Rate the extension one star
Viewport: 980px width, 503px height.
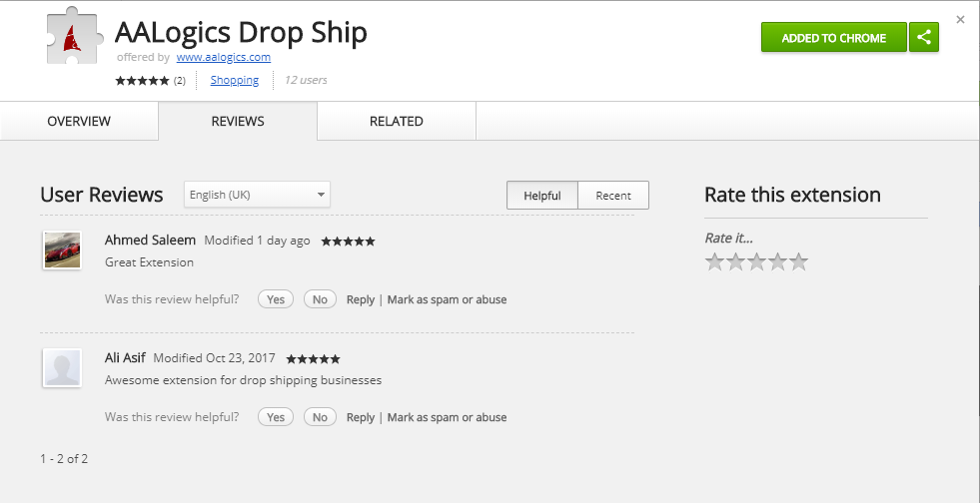714,262
